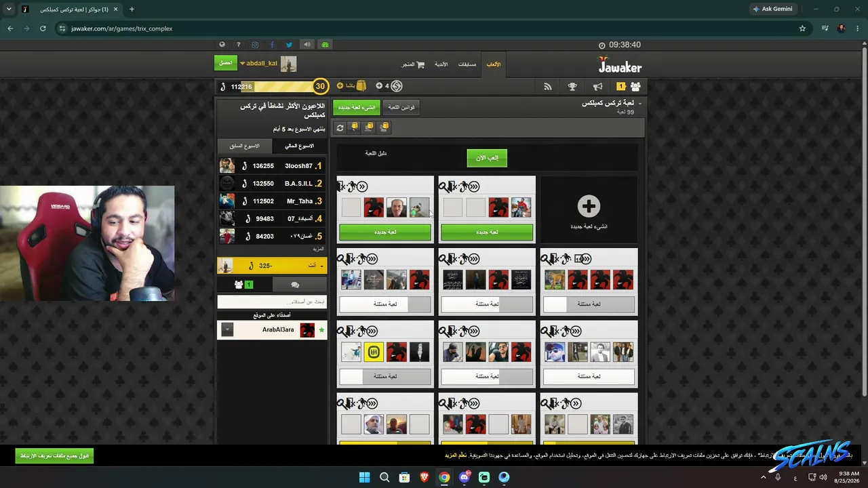Screen dimensions: 868x488
Task: Toggle the green star beside ArabAl3ara
Action: click(x=321, y=330)
